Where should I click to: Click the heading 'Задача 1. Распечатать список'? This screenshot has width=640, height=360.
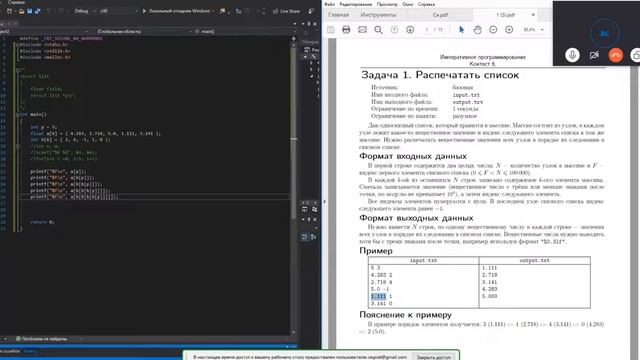(x=440, y=75)
